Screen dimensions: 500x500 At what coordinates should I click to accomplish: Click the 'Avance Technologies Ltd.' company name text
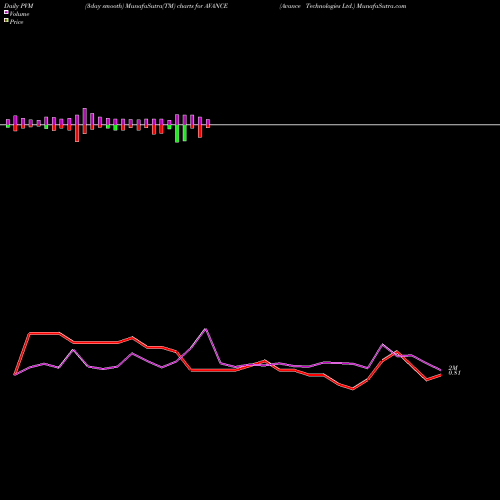(x=317, y=6)
